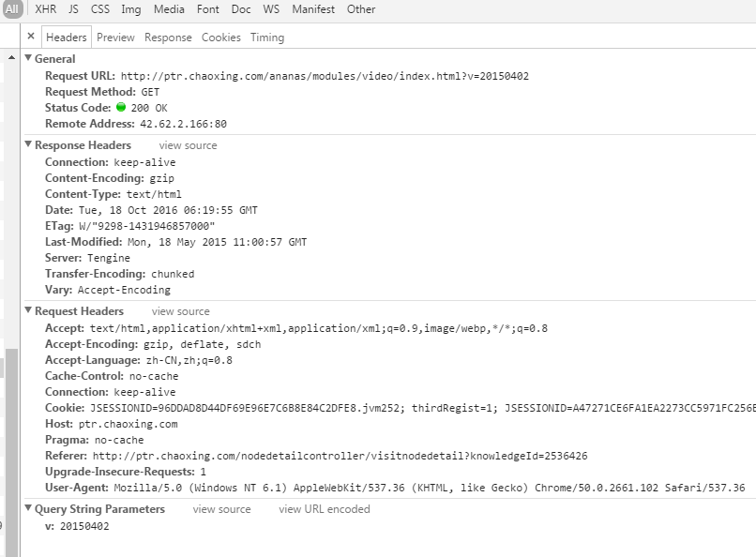This screenshot has width=756, height=557.
Task: Click the Remote Address 42.62.2.166:80 value
Action: [x=183, y=124]
